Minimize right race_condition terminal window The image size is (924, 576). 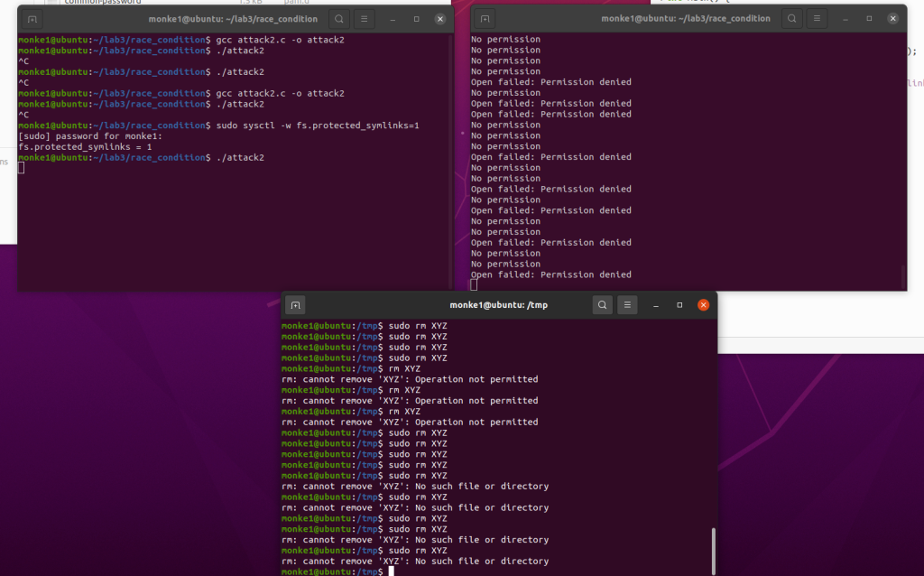[x=845, y=18]
